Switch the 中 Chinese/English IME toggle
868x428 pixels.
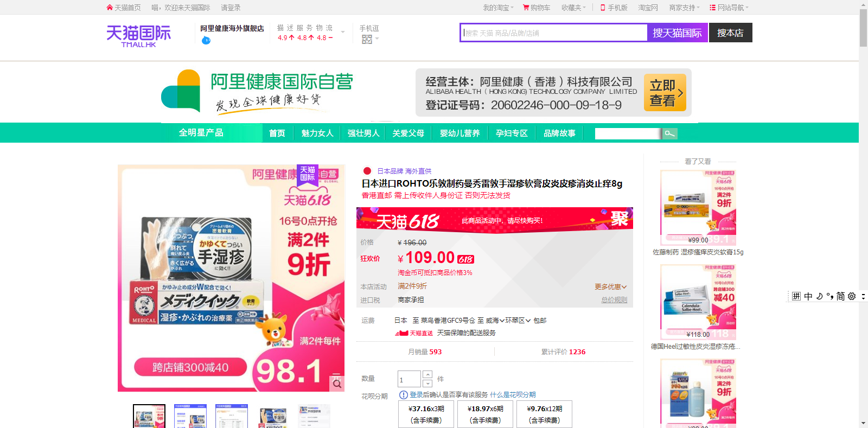tap(808, 296)
